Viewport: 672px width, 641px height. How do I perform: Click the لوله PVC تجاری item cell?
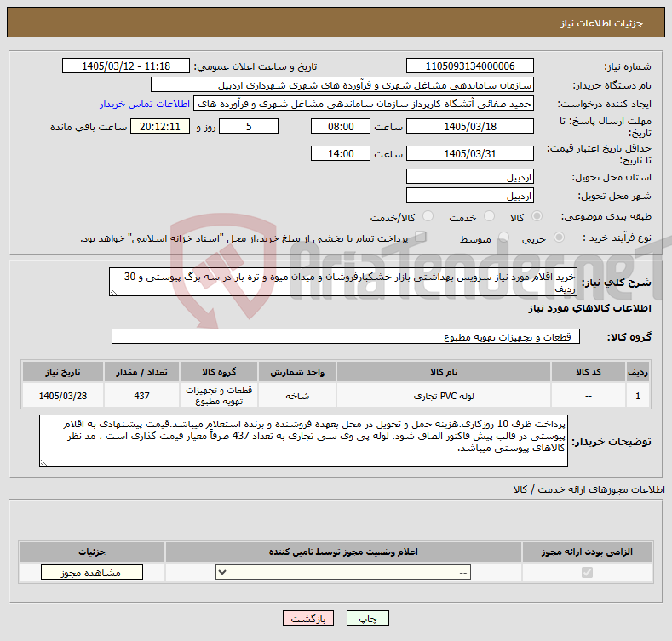click(x=444, y=396)
